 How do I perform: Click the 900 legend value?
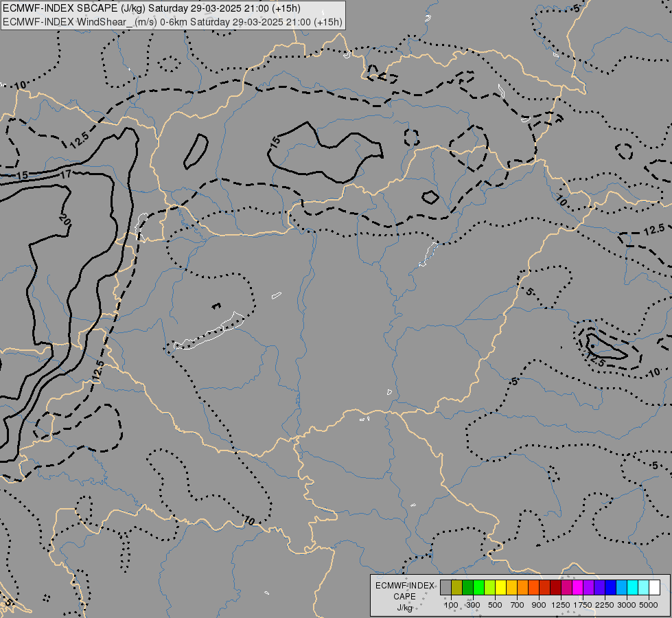(x=539, y=605)
